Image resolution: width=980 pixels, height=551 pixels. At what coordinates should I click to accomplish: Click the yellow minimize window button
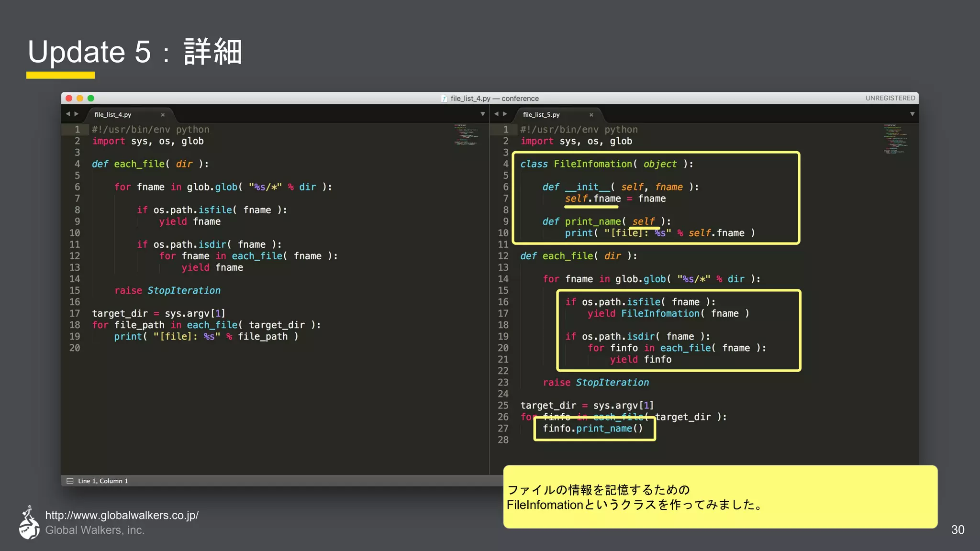[x=80, y=98]
